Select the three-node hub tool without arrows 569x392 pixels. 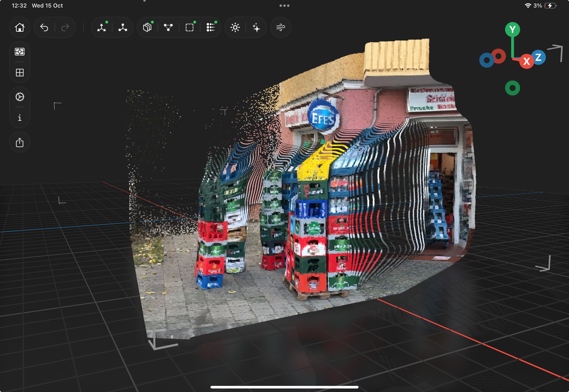122,27
